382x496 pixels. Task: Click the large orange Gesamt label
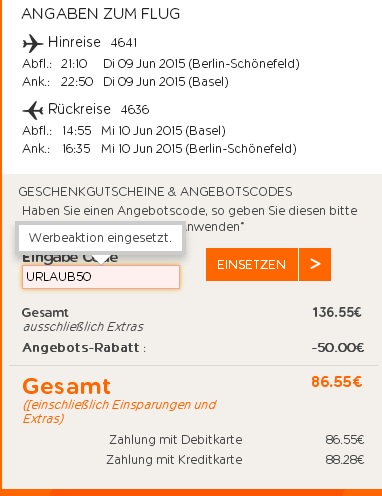pos(66,386)
